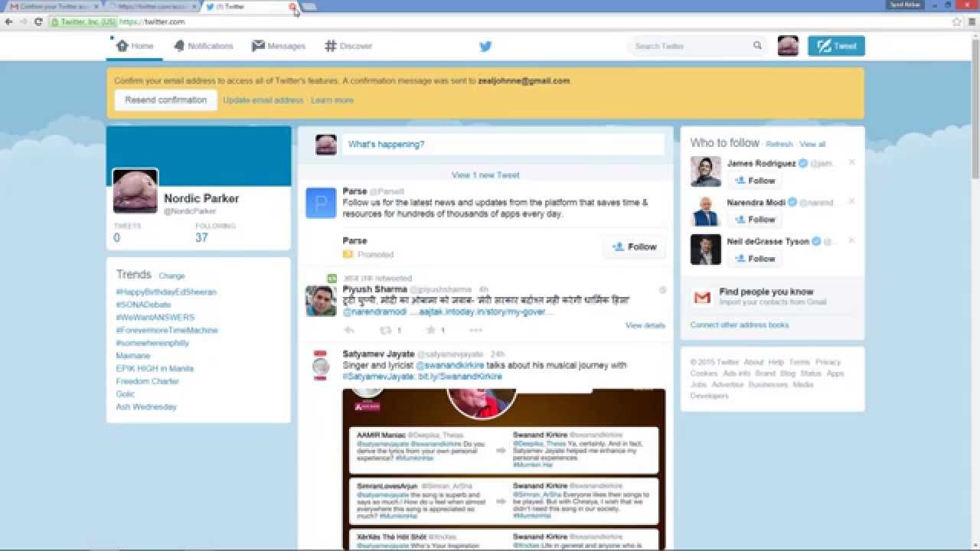This screenshot has height=551, width=980.
Task: Open the Update email address link
Action: [x=263, y=100]
